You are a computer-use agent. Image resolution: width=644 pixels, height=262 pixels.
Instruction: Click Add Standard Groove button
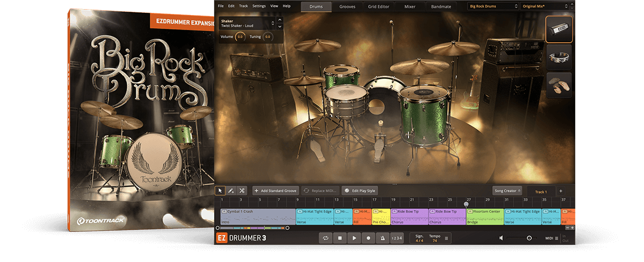[x=275, y=191]
